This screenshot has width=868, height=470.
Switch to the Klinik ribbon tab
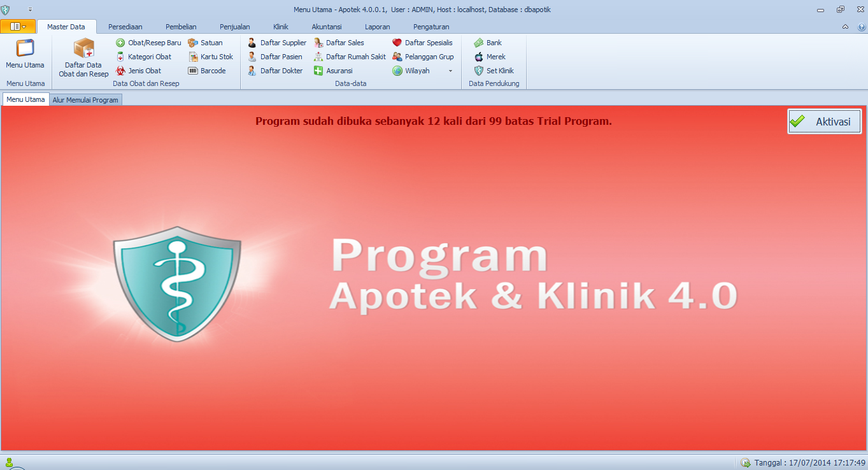(x=281, y=27)
